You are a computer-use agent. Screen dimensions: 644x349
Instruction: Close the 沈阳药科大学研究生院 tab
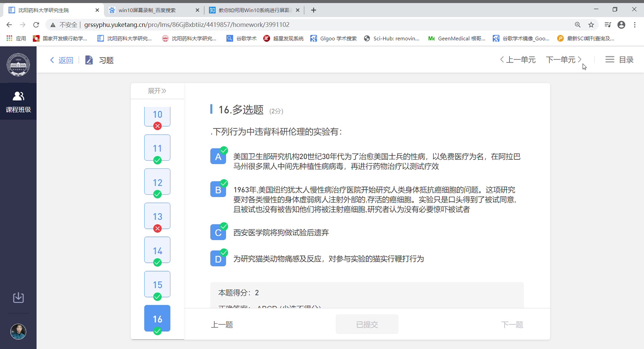coord(97,10)
